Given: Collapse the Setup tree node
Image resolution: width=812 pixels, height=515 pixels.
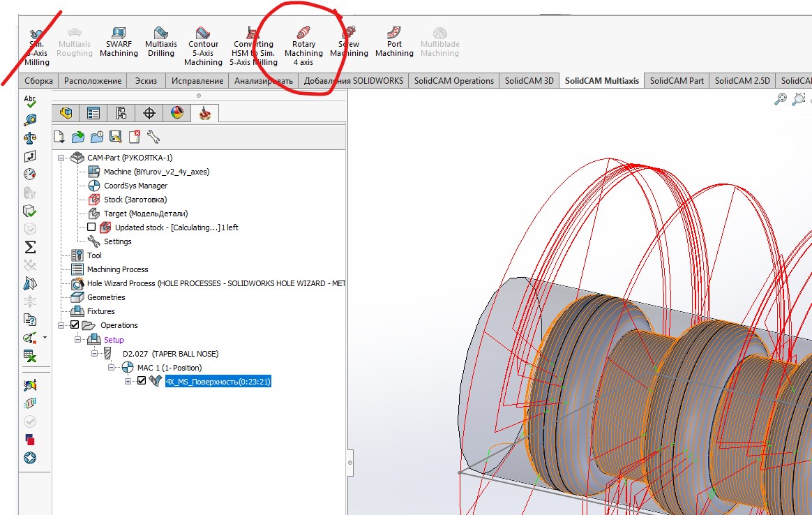Looking at the screenshot, I should 77,339.
